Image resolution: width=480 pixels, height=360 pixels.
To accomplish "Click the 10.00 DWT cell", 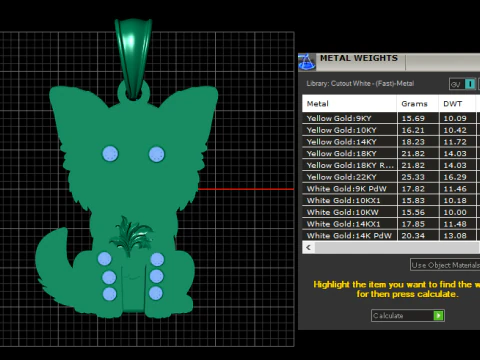I will pos(458,212).
